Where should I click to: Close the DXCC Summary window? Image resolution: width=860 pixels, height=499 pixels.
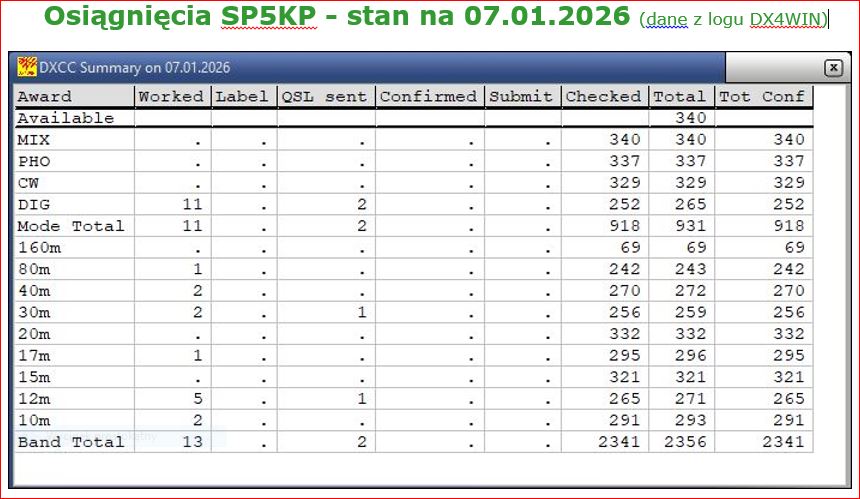pos(832,68)
